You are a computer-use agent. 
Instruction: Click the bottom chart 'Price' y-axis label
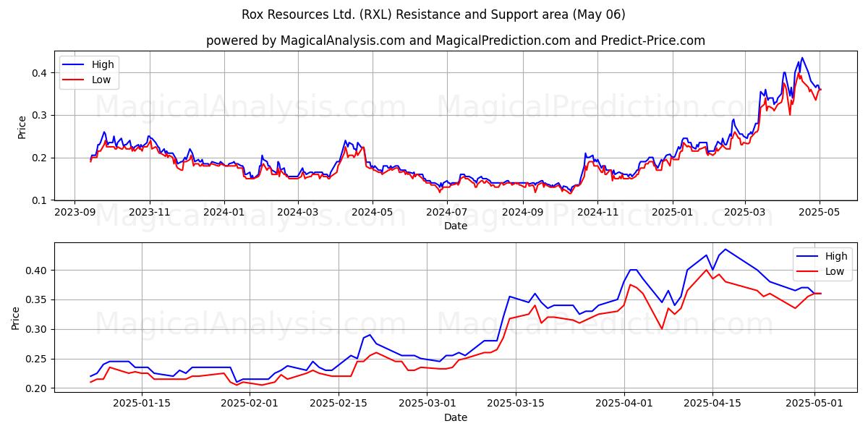(17, 318)
